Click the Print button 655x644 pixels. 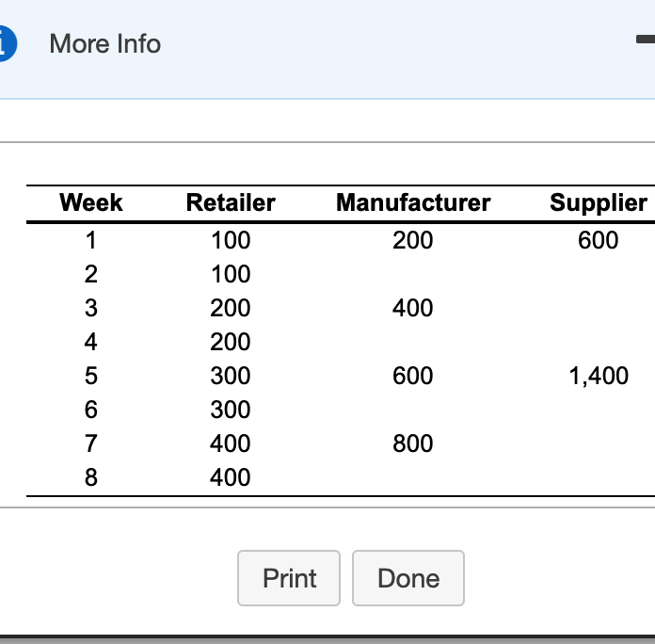point(289,578)
